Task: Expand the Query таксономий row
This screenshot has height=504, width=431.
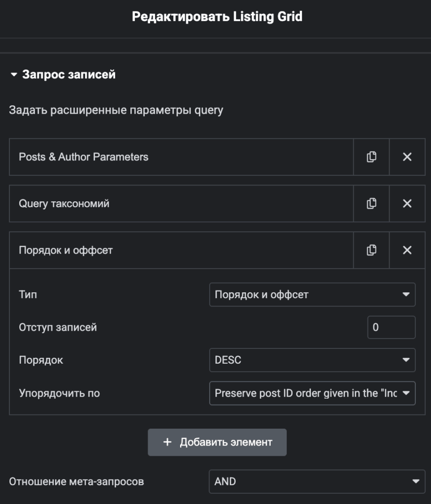Action: 181,203
